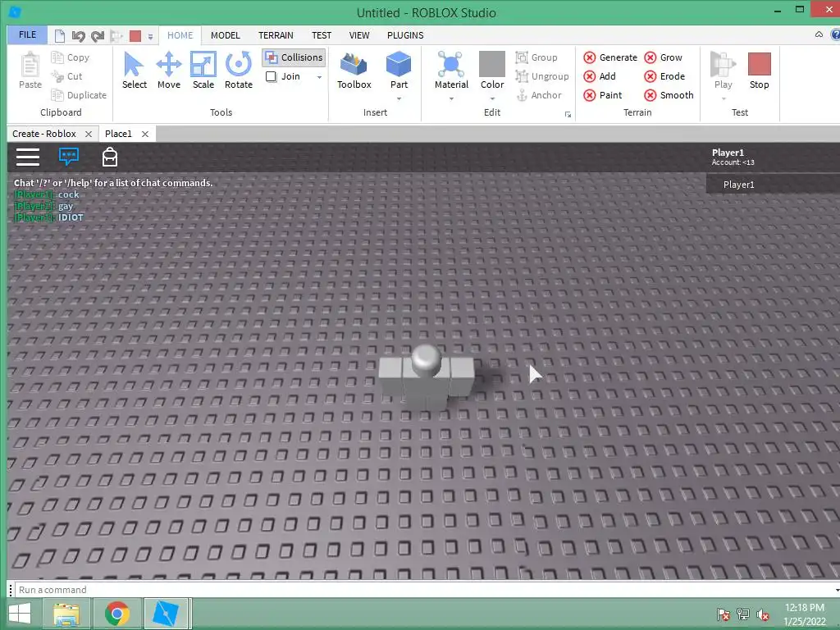Switch to the MODEL ribbon tab

pos(225,35)
